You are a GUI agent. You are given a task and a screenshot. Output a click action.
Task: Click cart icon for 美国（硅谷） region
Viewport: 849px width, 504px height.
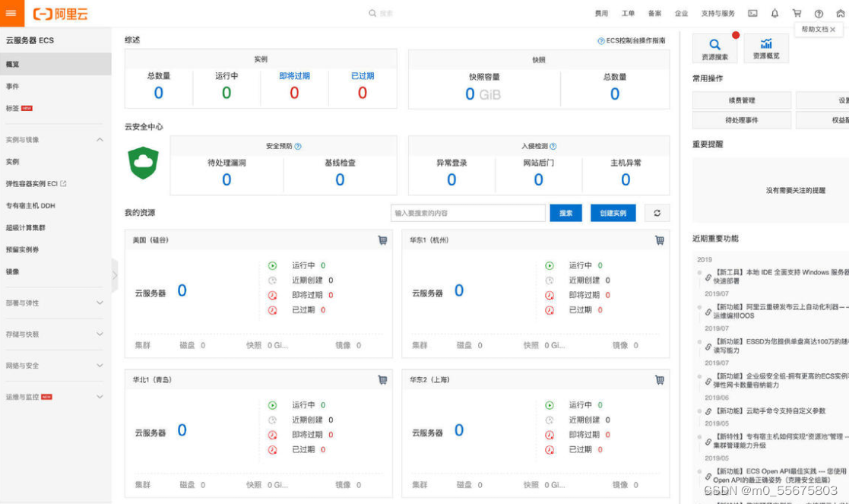382,240
